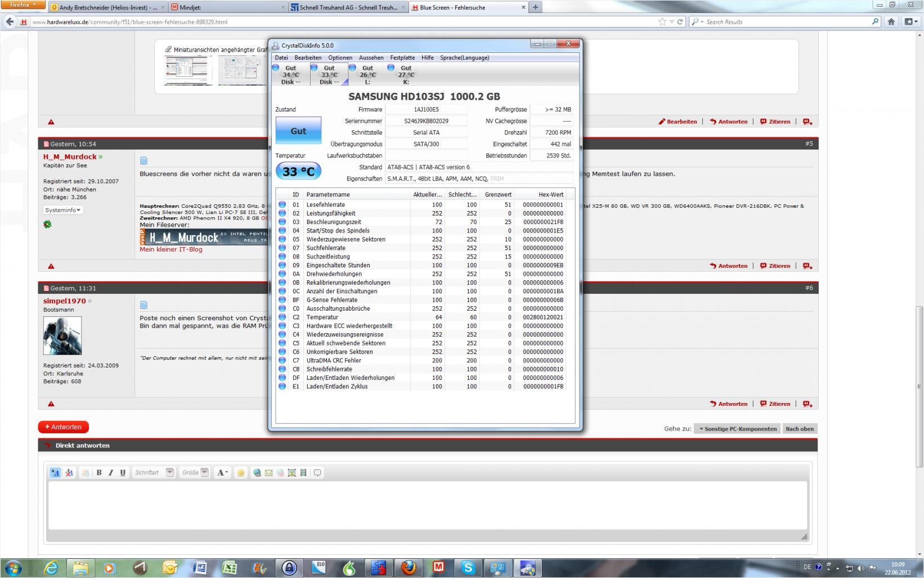Click the multi-quote icon in post #5
The width and height of the screenshot is (924, 578).
[x=808, y=266]
